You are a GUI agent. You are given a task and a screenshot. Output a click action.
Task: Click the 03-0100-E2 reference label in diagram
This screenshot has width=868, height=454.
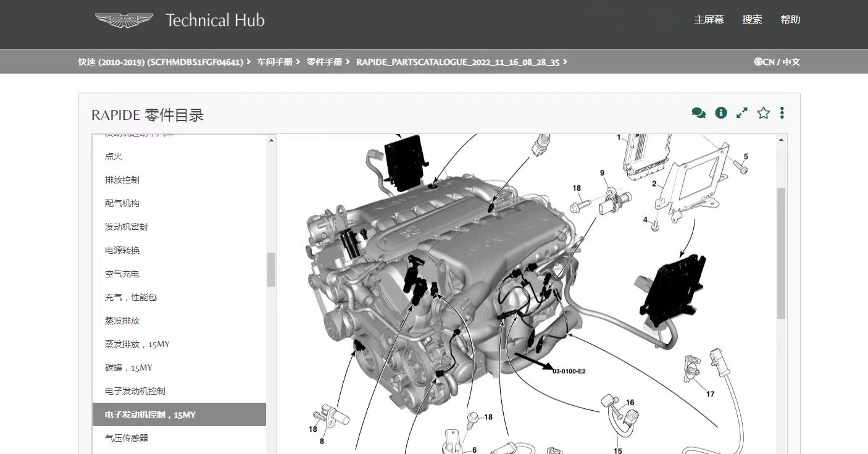569,371
